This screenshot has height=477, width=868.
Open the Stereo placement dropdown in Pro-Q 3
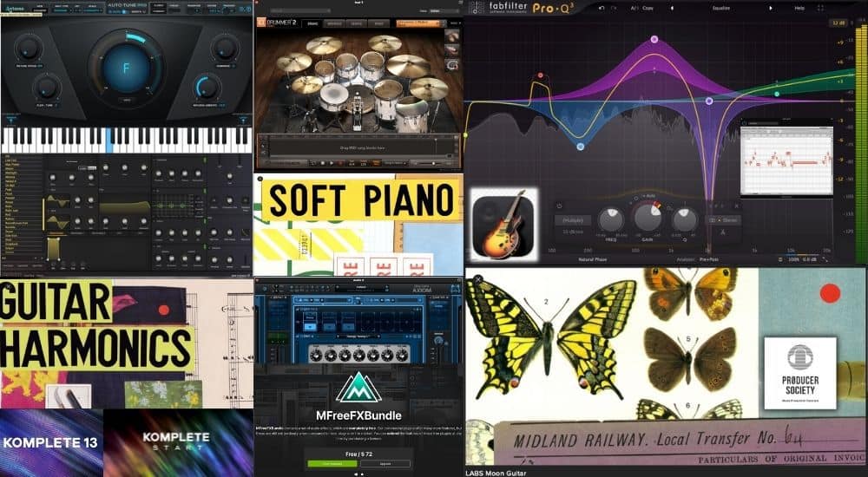[x=723, y=220]
